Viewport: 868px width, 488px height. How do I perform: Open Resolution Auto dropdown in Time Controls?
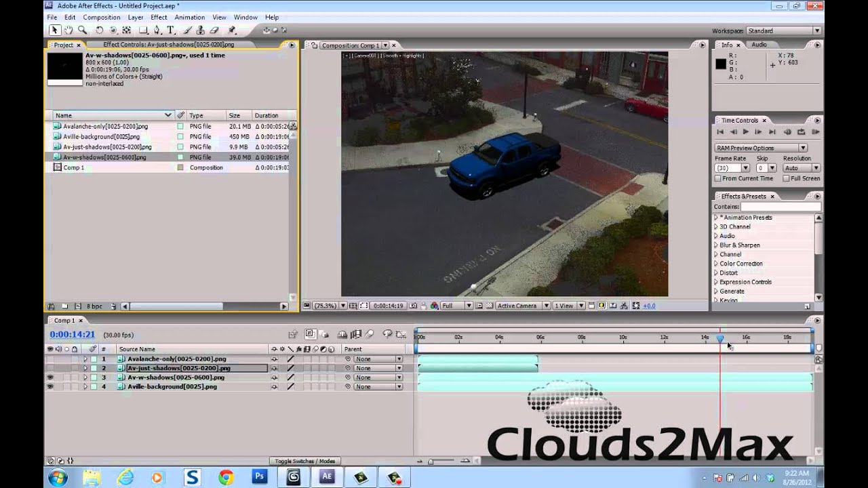click(801, 168)
